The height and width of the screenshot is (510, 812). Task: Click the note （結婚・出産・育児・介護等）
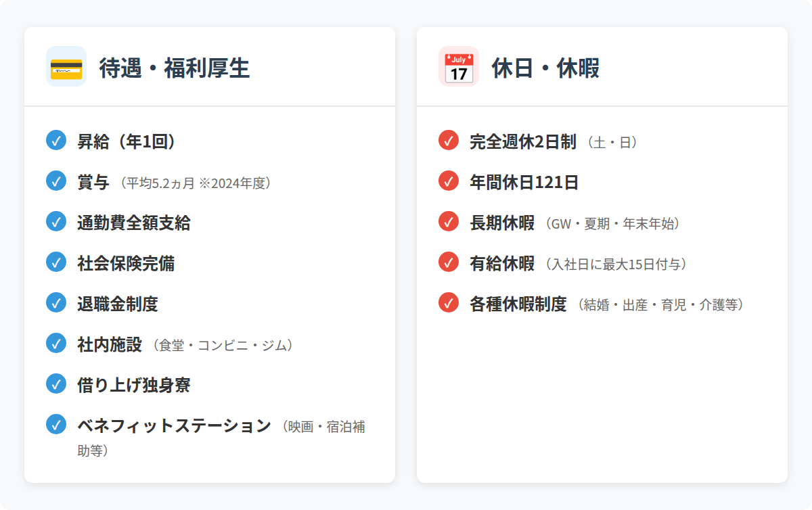pyautogui.click(x=660, y=305)
